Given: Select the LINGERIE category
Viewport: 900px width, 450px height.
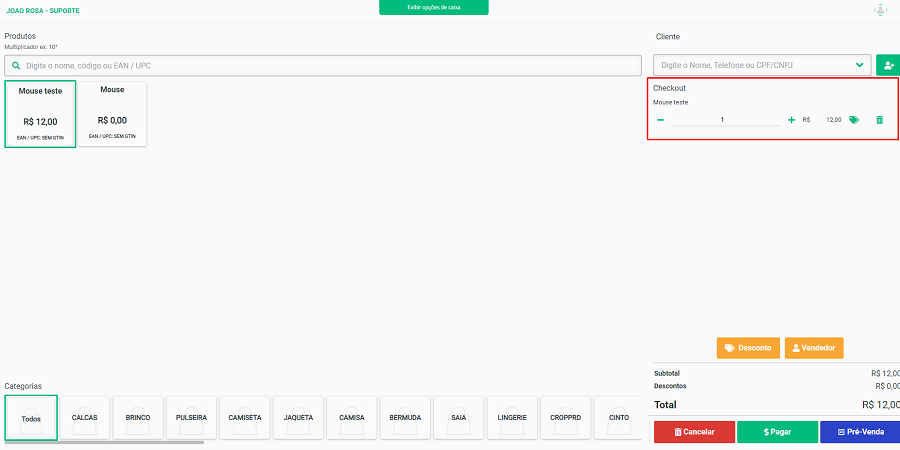Looking at the screenshot, I should pos(512,418).
